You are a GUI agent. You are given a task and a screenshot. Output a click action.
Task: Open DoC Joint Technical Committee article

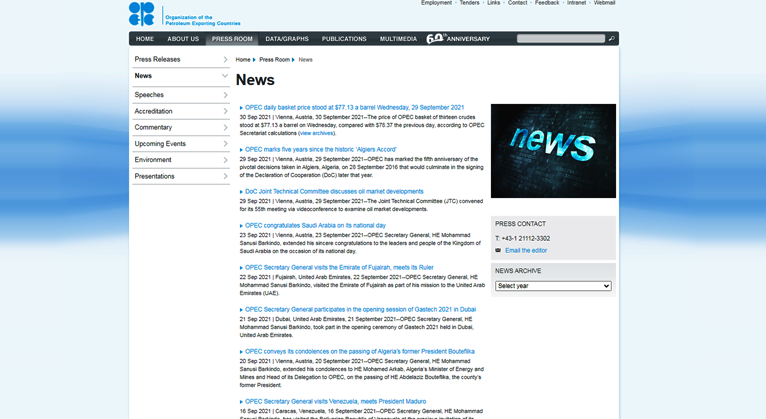point(334,191)
